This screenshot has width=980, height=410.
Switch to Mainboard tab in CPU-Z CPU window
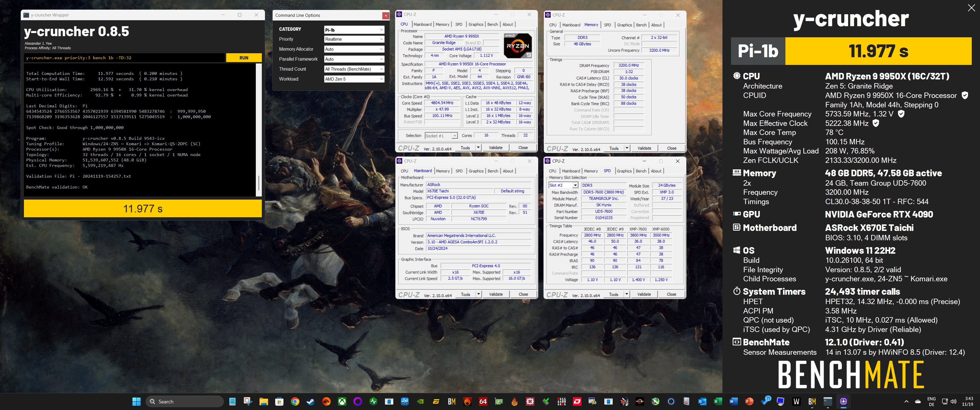pyautogui.click(x=422, y=24)
